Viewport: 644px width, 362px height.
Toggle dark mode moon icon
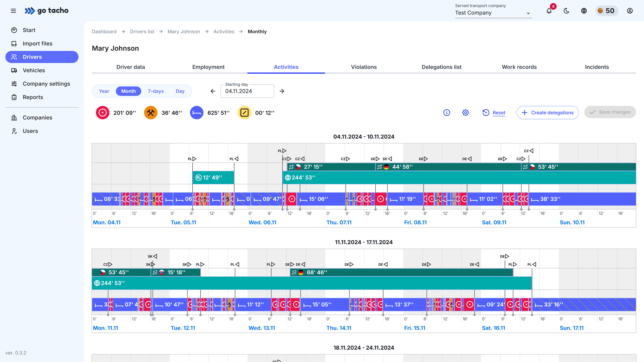pos(566,11)
